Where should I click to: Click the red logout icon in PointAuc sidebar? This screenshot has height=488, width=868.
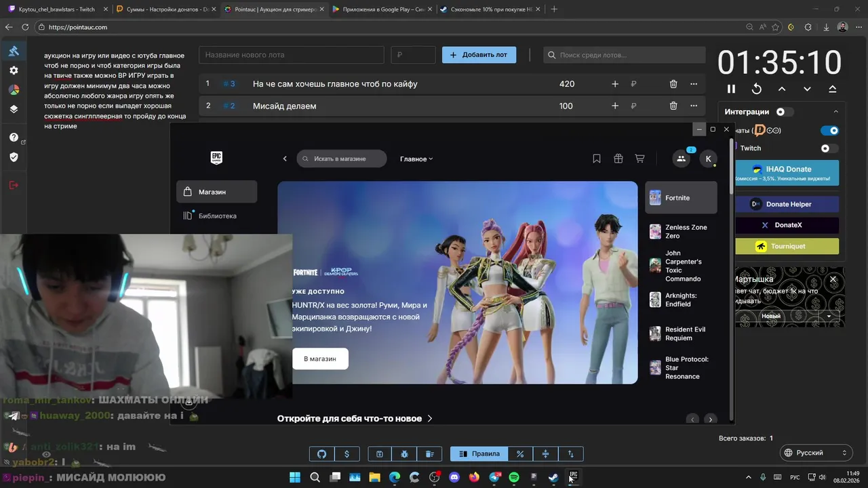pos(14,185)
